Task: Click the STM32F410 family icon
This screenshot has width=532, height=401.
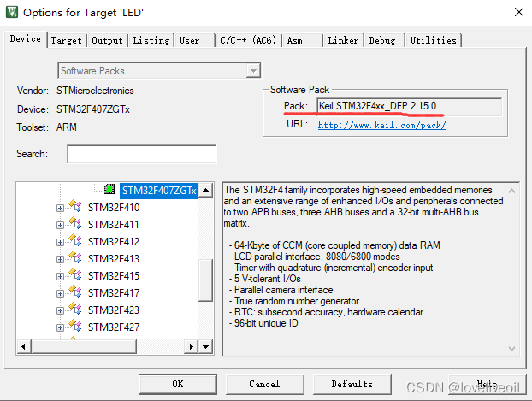Action: point(75,205)
